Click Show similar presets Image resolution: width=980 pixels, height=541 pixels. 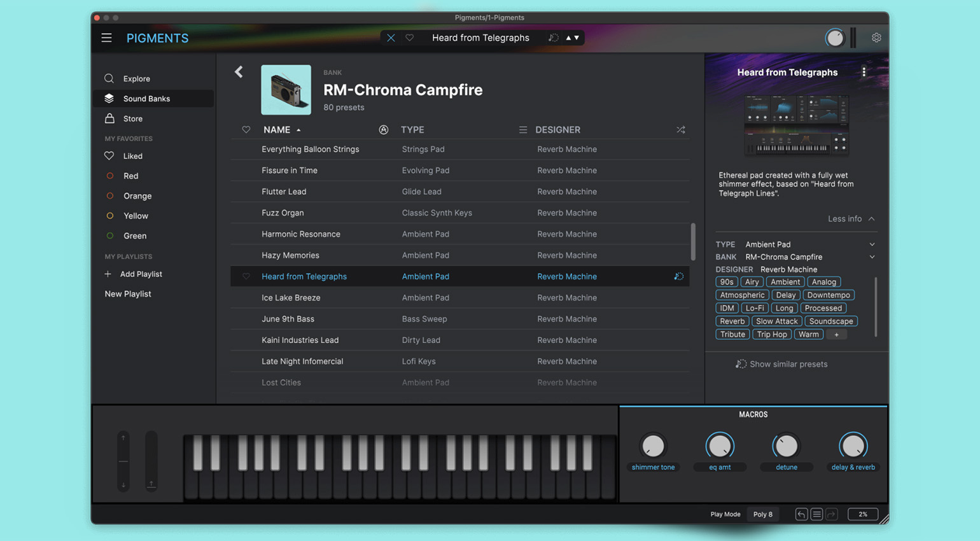tap(781, 364)
